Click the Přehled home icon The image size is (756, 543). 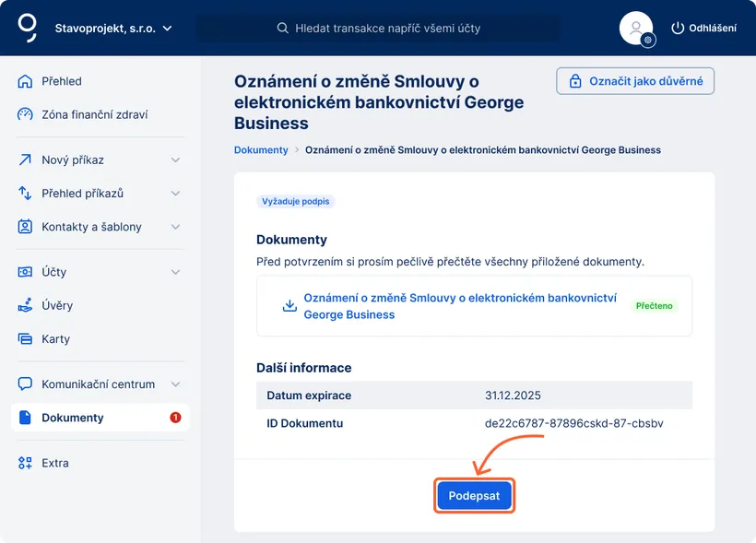click(25, 81)
